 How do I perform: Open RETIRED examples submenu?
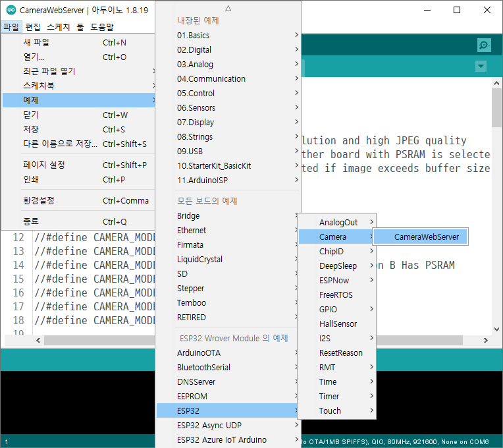[227, 317]
